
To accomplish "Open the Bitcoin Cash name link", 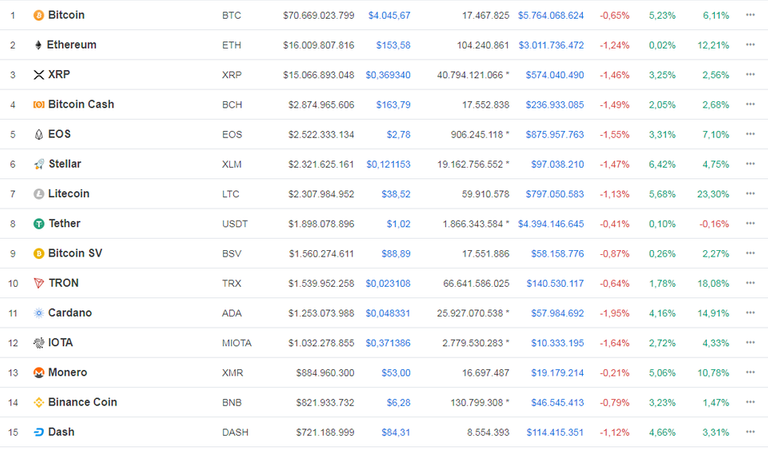I will pos(81,104).
